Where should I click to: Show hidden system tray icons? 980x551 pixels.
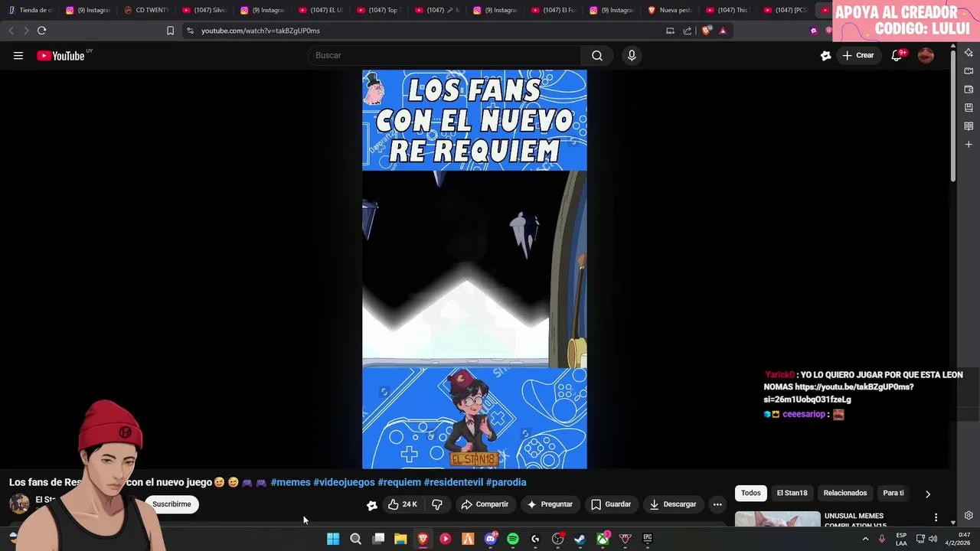click(865, 539)
